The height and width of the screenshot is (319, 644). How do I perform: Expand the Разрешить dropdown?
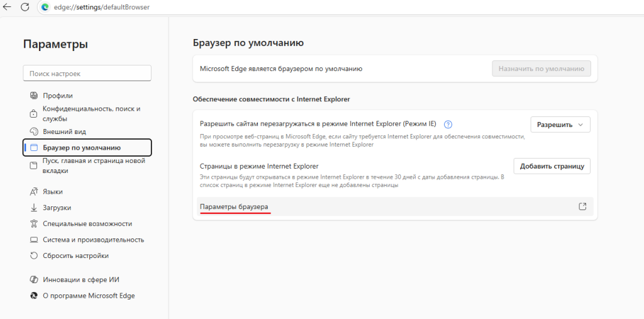pyautogui.click(x=560, y=125)
